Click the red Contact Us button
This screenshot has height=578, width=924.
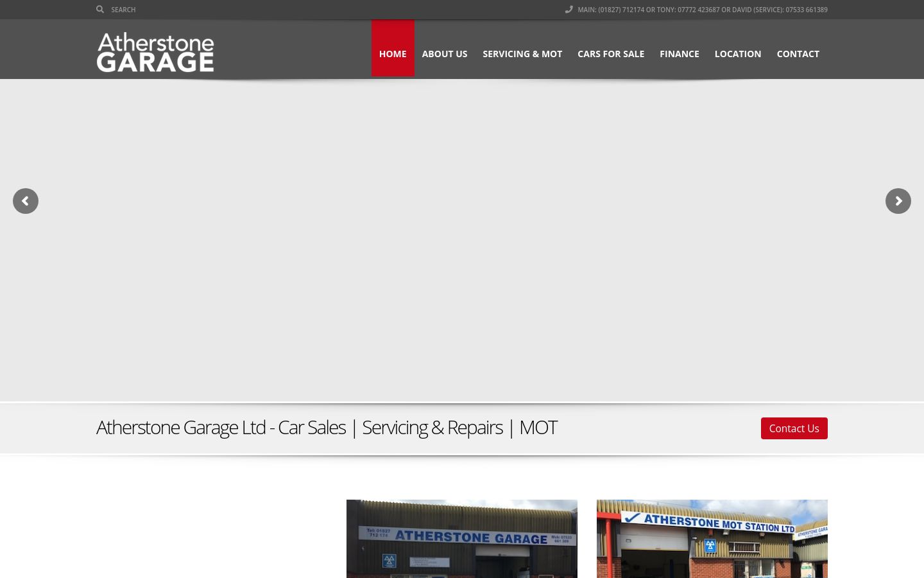[794, 428]
